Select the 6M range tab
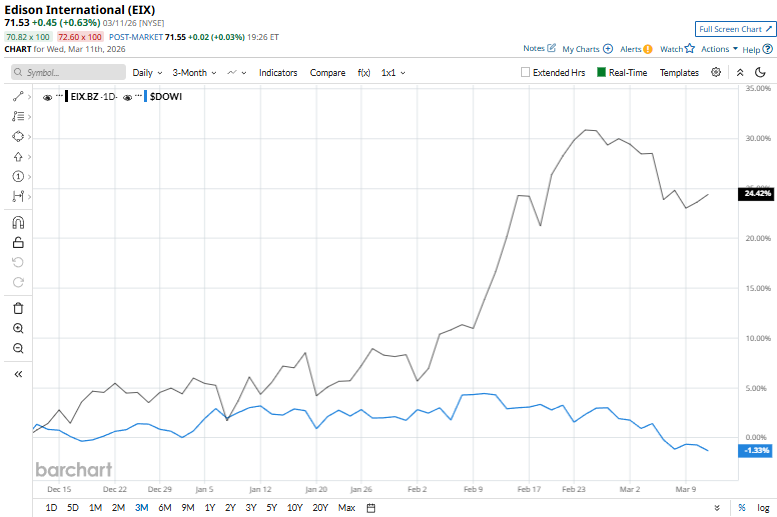 [165, 508]
